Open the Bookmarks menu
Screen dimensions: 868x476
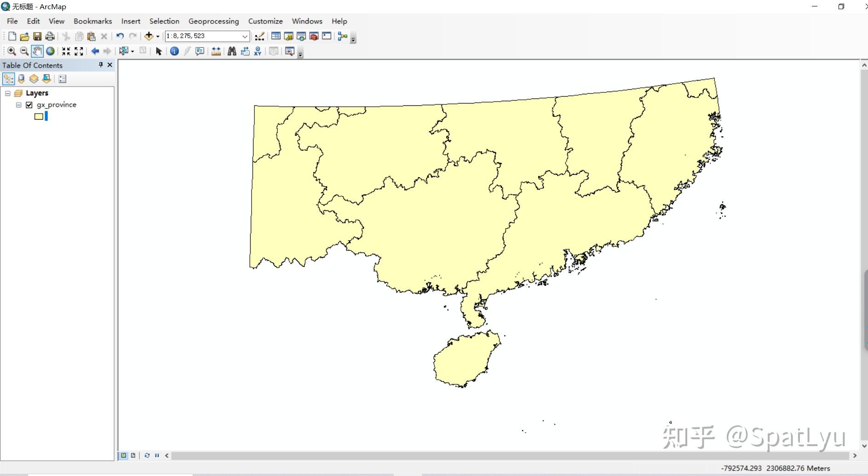tap(92, 21)
